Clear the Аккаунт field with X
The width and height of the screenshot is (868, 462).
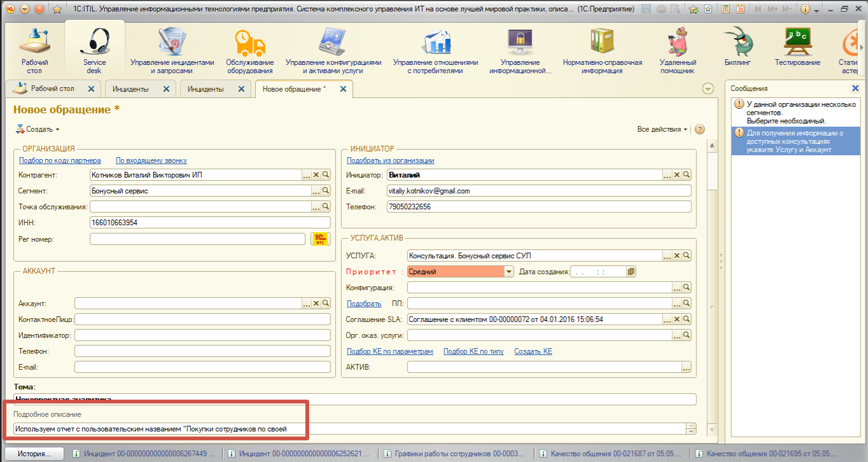coord(316,304)
